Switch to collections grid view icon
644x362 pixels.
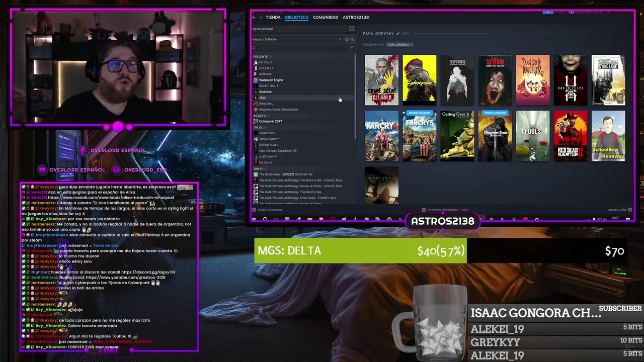(352, 29)
